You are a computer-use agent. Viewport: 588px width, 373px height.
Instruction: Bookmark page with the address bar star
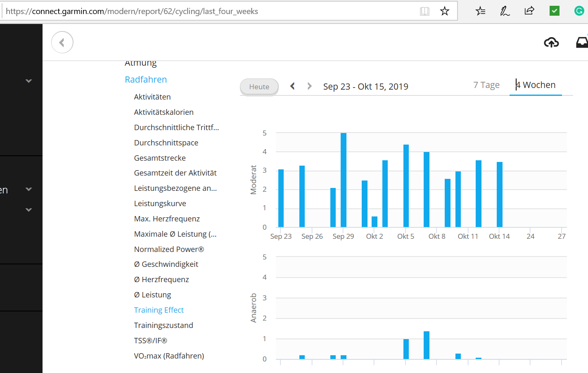click(445, 11)
